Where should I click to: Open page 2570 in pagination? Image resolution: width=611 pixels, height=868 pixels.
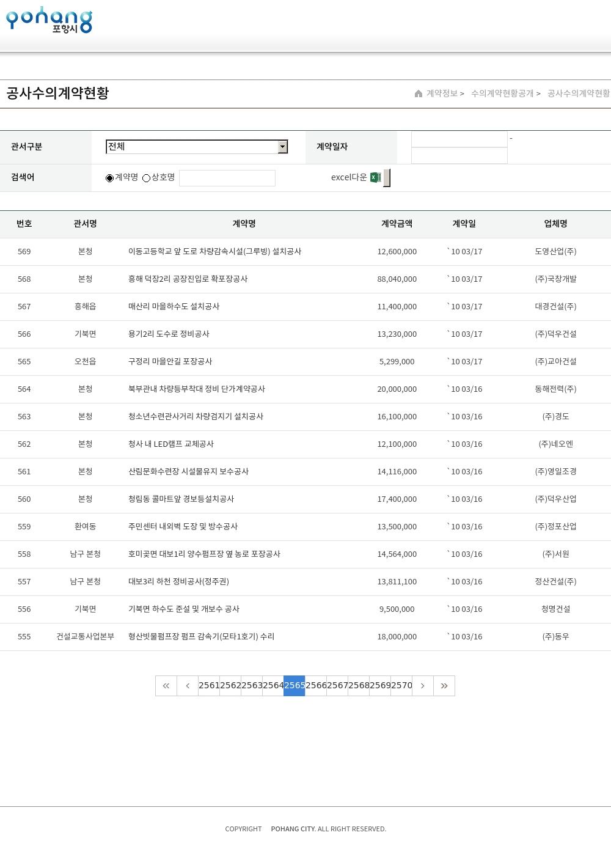coord(401,686)
